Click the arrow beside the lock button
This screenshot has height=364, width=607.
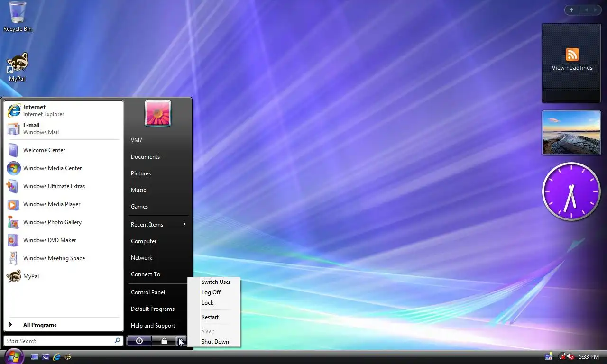[182, 341]
